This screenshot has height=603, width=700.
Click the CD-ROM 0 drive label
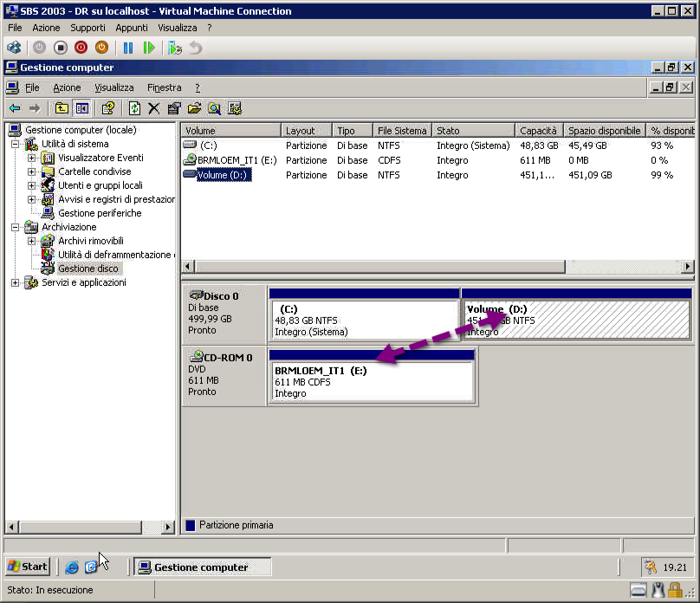click(x=224, y=374)
